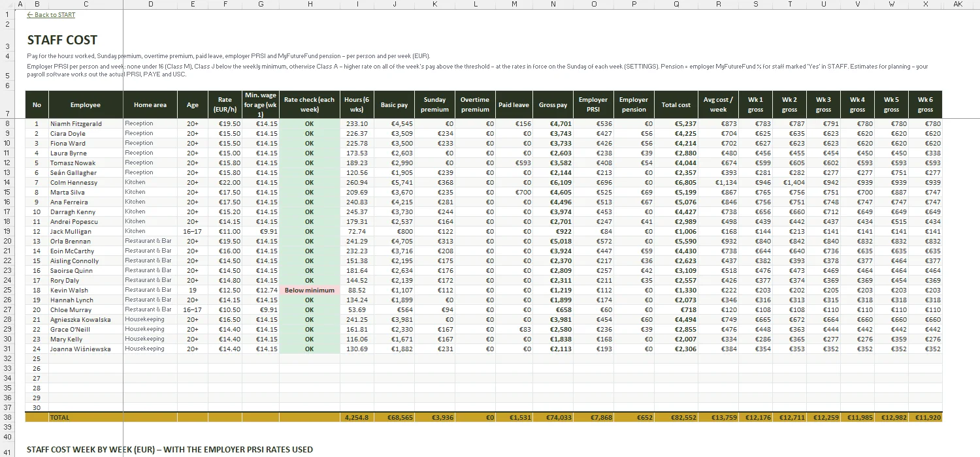This screenshot has width=980, height=457.
Task: Click the 'Rate check (each week)' header cell
Action: click(310, 104)
